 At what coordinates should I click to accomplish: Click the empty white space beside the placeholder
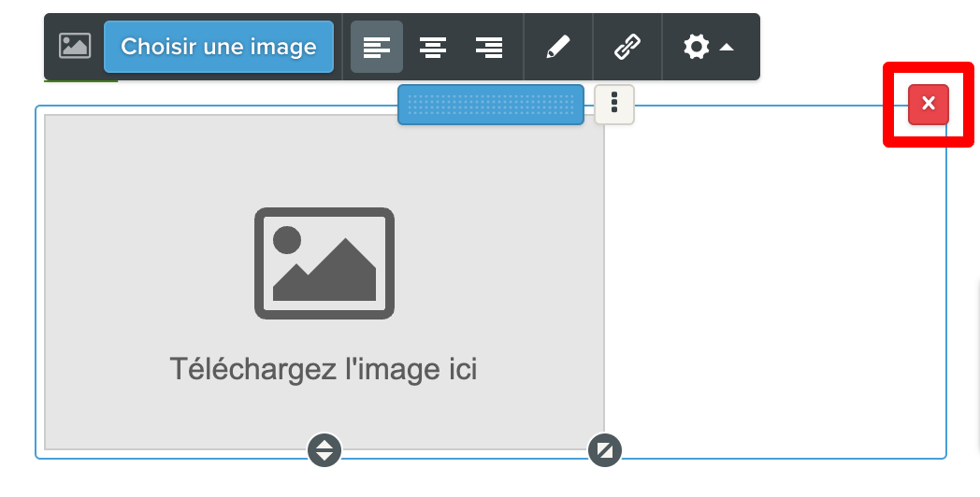tap(775, 281)
